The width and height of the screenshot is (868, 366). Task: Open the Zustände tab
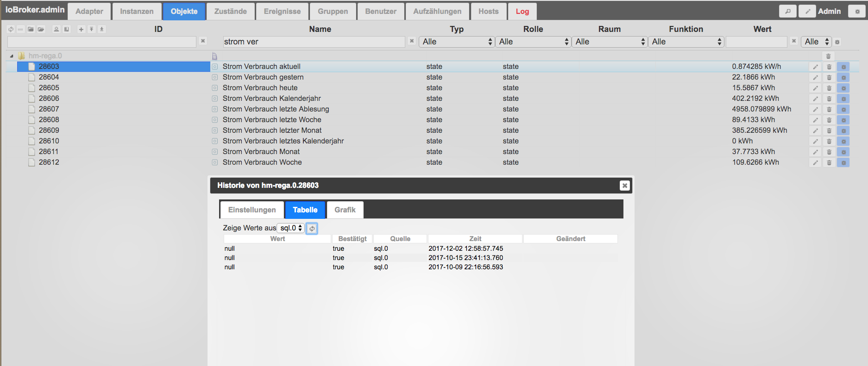(231, 12)
